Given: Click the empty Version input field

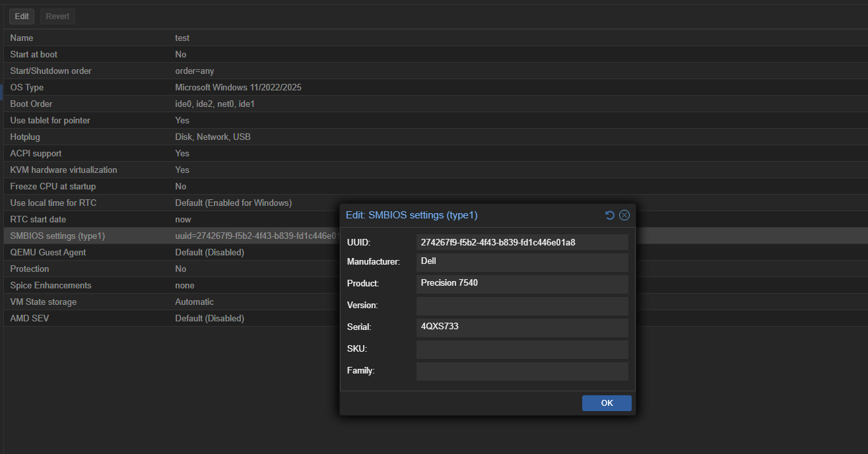Looking at the screenshot, I should tap(522, 306).
